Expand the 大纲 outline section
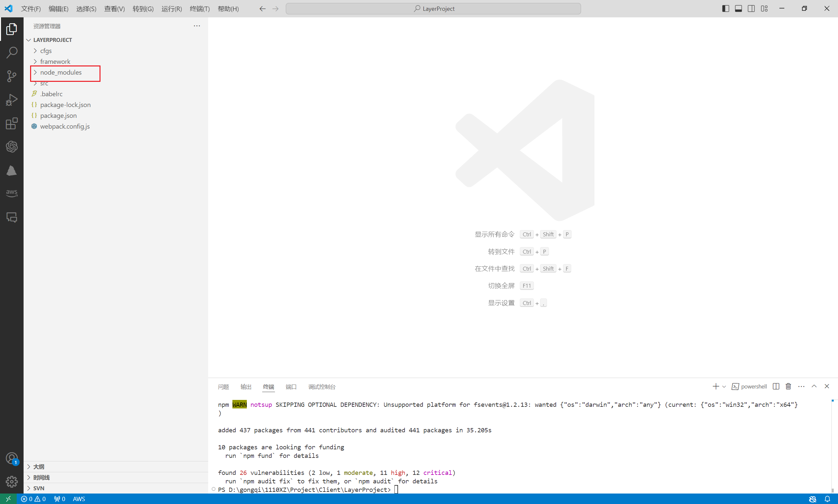 (x=117, y=467)
